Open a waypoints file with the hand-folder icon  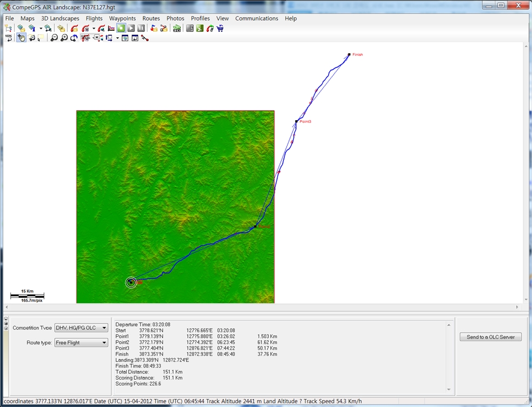61,28
